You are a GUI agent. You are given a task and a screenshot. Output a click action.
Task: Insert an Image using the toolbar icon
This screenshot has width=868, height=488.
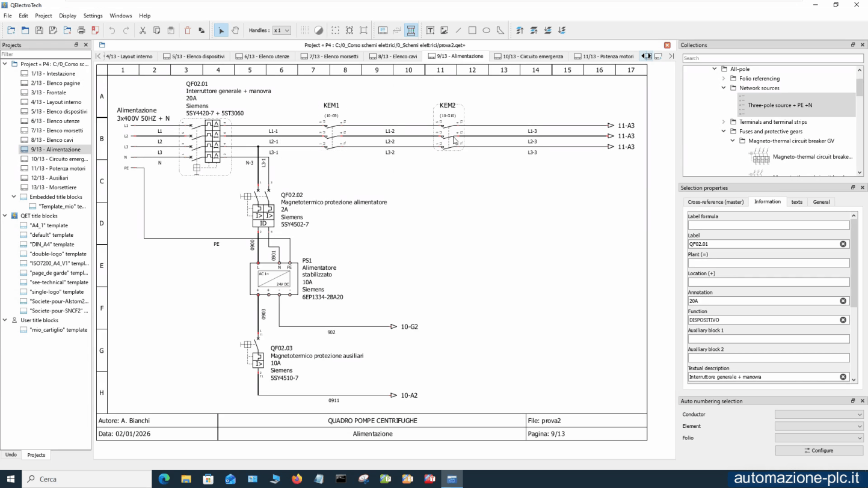click(445, 30)
